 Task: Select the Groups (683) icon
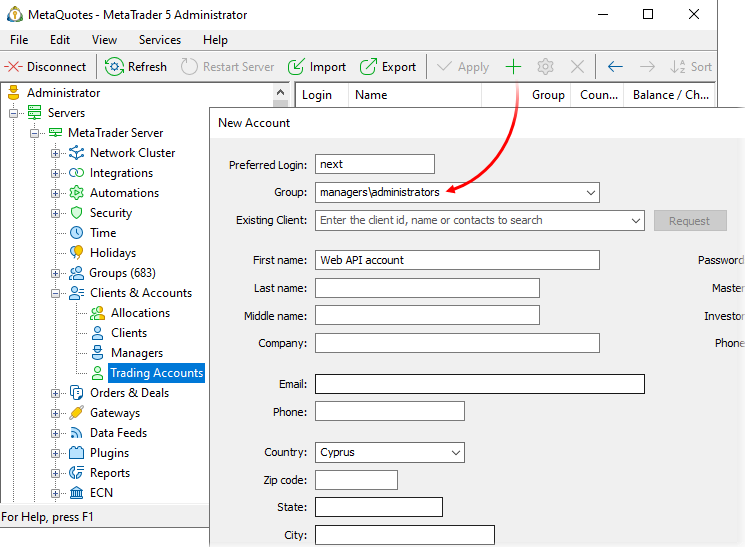[76, 273]
